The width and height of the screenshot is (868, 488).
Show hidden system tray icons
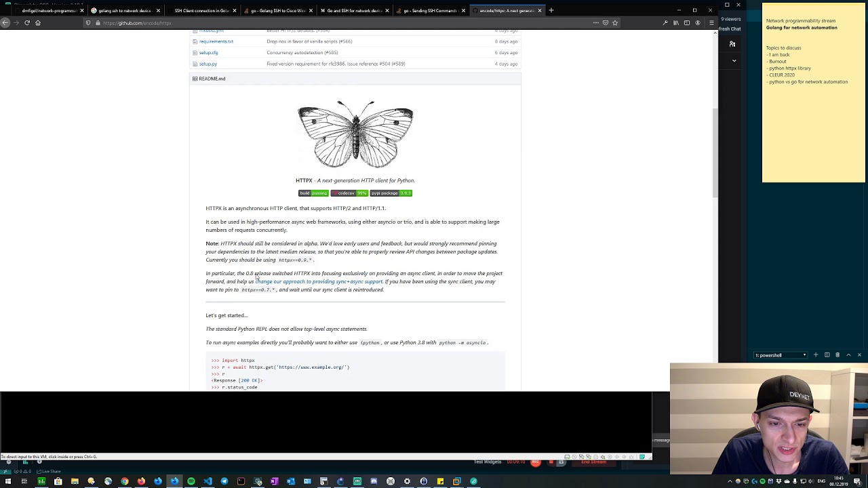730,482
